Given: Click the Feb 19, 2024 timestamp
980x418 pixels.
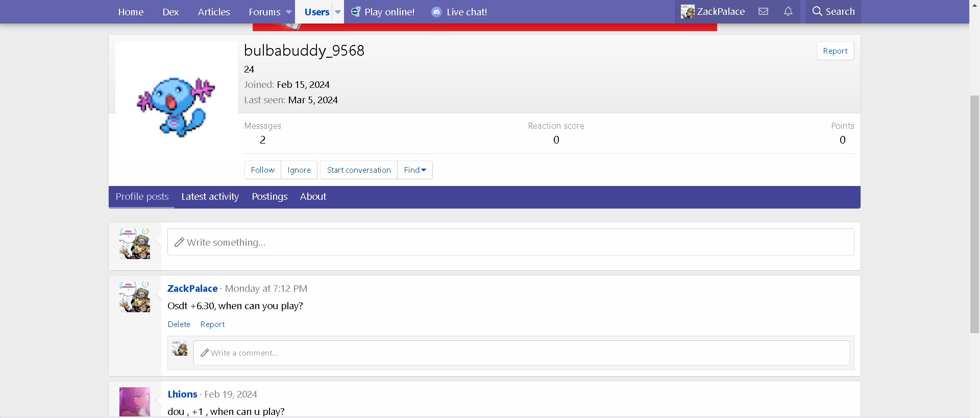Looking at the screenshot, I should [x=231, y=394].
